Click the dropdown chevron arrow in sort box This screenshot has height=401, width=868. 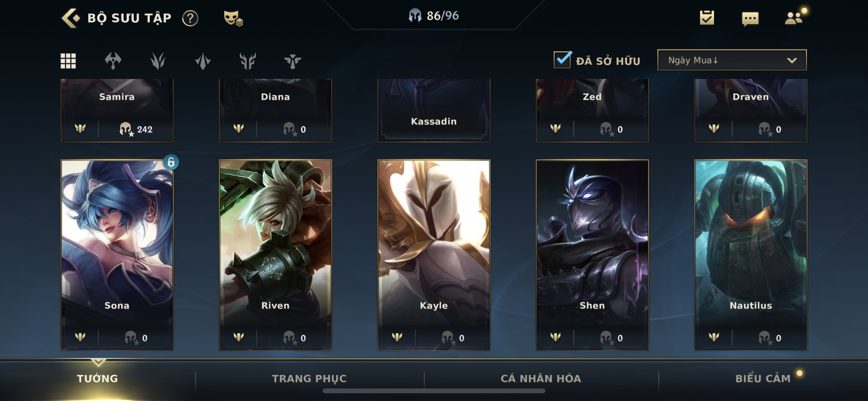click(x=791, y=61)
